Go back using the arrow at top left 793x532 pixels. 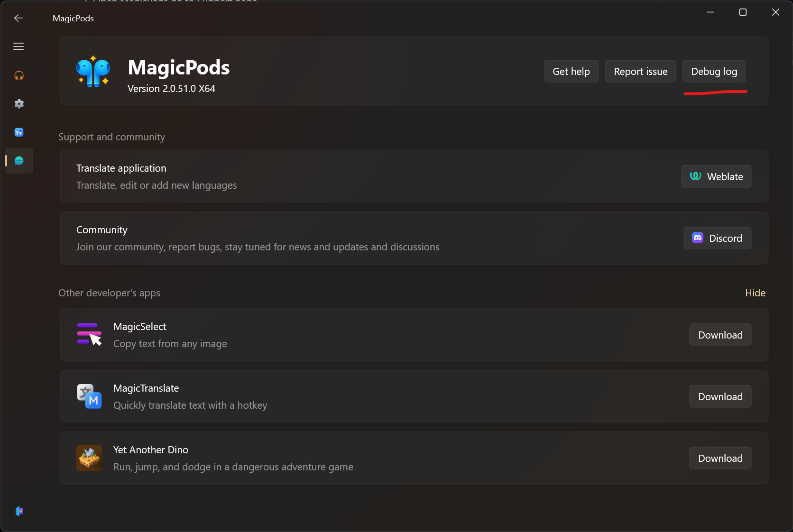(x=18, y=18)
